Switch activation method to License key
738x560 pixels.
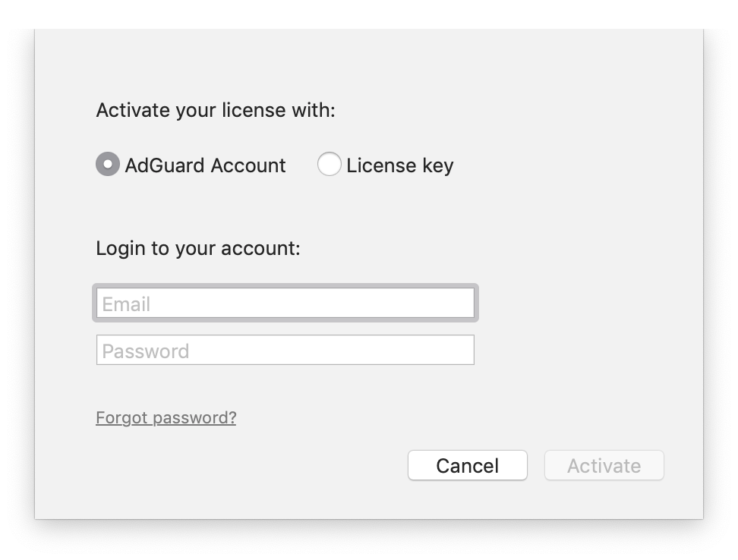pos(329,165)
